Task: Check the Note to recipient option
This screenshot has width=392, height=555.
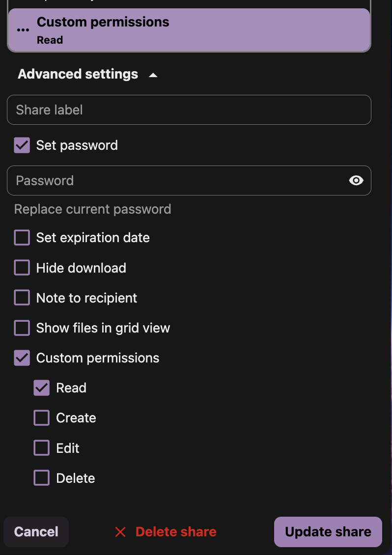Action: click(22, 298)
